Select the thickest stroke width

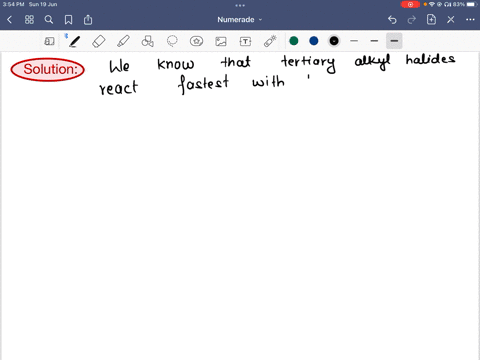click(394, 41)
